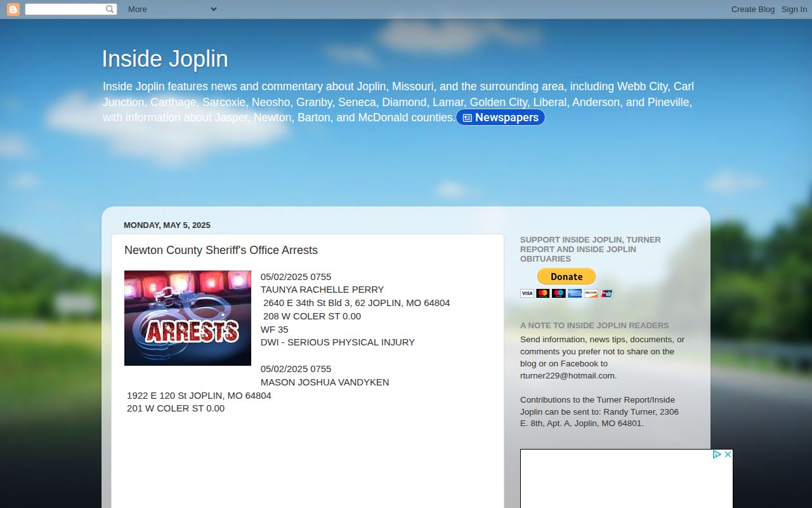
Task: Click the WF 35 line in the post
Action: [275, 330]
